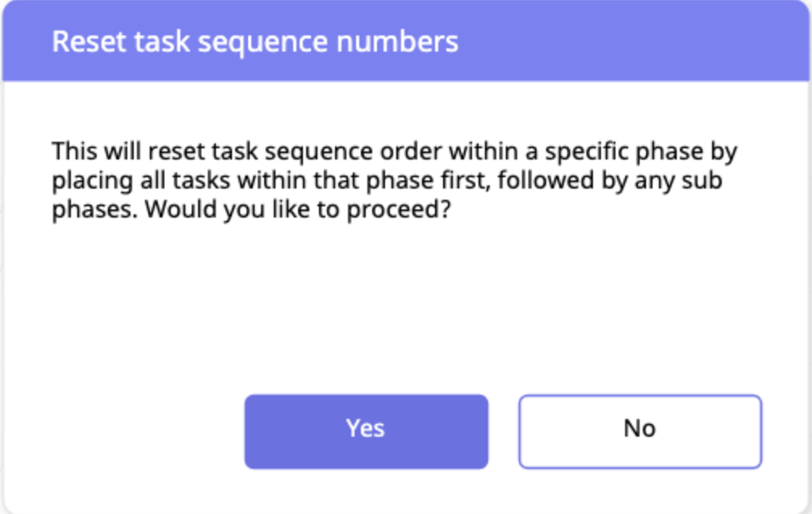The image size is (812, 514).
Task: Click the "Reset task sequence numbers" title
Action: click(255, 41)
